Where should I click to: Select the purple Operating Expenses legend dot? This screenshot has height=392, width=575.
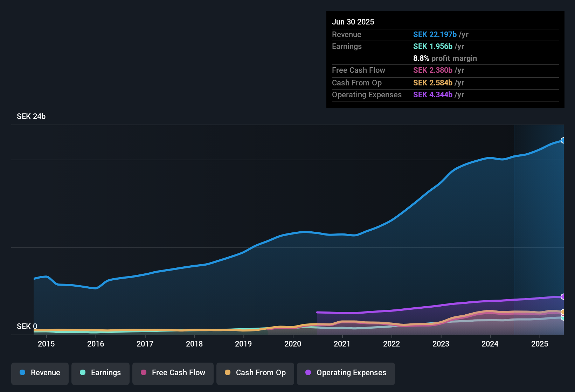click(x=308, y=373)
